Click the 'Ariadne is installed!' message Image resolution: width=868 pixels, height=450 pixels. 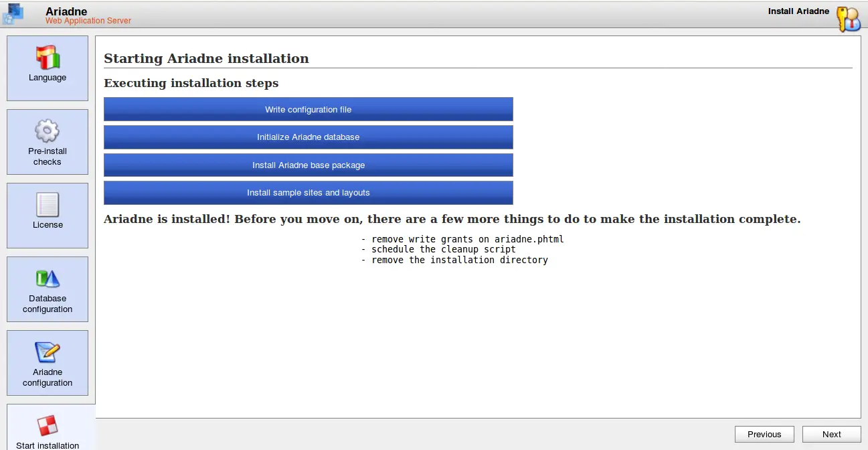click(452, 219)
